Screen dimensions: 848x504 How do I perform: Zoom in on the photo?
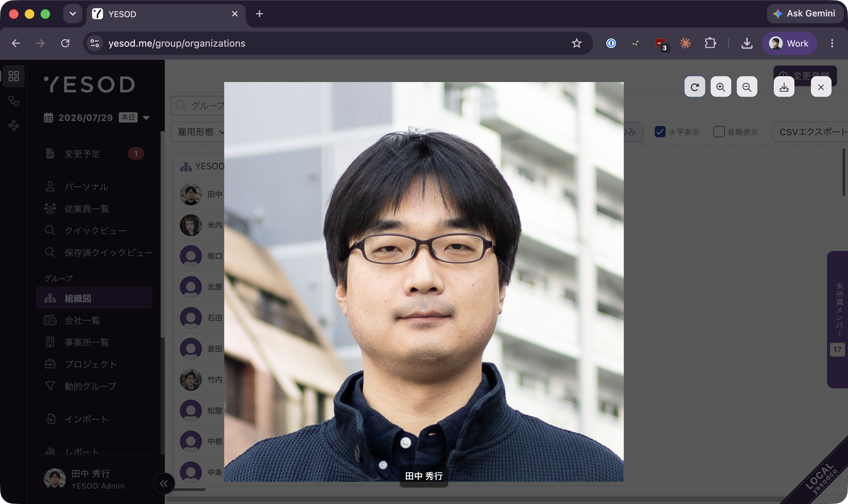pyautogui.click(x=721, y=87)
